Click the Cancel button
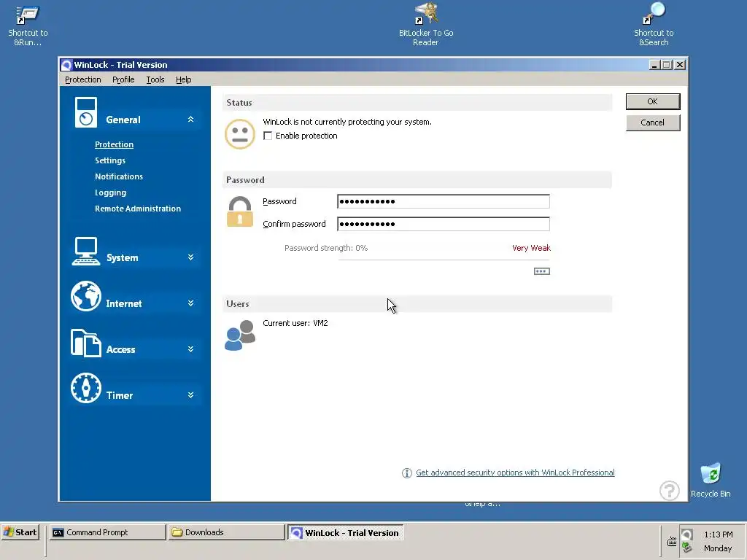This screenshot has height=560, width=747. 653,122
